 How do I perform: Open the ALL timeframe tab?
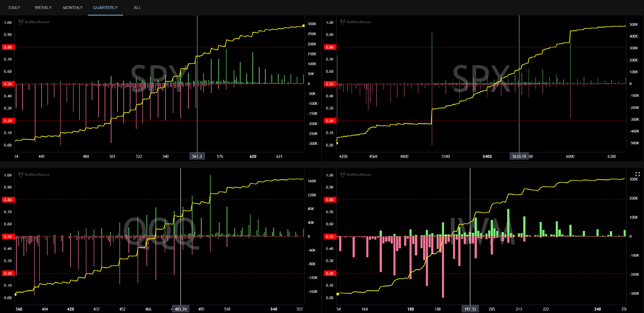[137, 8]
